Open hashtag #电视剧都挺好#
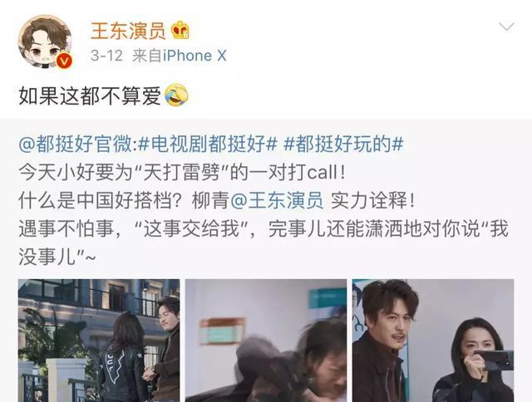The width and height of the screenshot is (532, 402). point(209,144)
